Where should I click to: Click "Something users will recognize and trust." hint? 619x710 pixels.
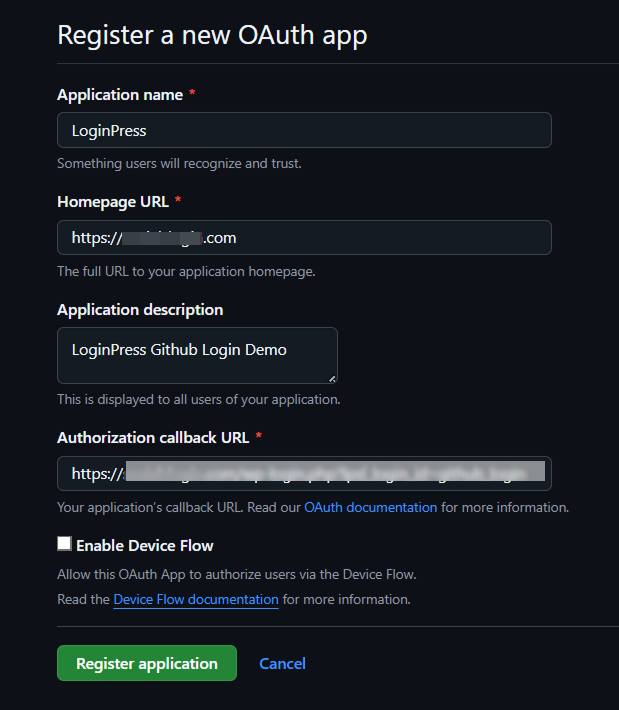[179, 163]
